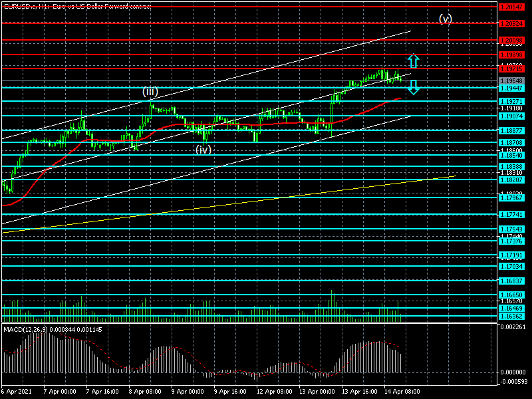Select the 1.16650 cyan price label
This screenshot has width=532, height=399.
point(511,295)
